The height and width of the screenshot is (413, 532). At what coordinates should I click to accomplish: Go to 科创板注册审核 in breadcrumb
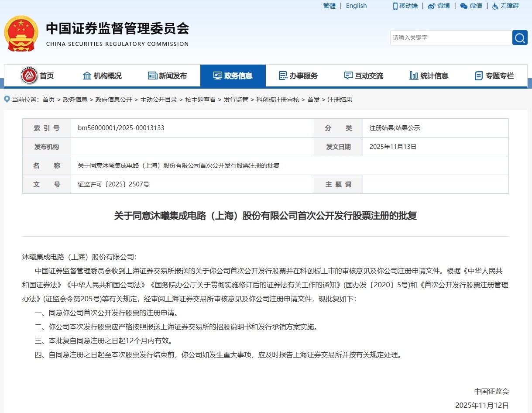(278, 100)
